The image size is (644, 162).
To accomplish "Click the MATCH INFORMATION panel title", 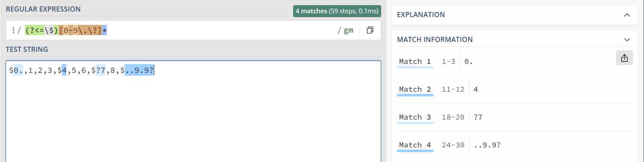I will tap(435, 39).
